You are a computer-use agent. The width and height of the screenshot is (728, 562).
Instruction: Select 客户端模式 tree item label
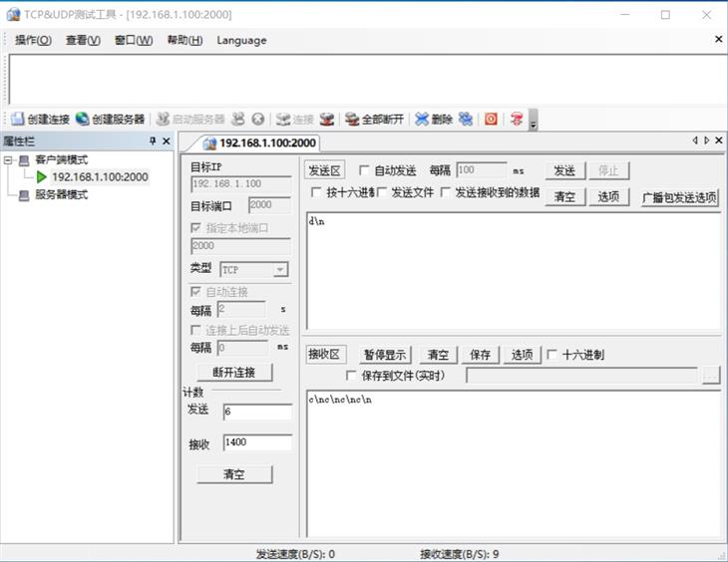(x=61, y=160)
